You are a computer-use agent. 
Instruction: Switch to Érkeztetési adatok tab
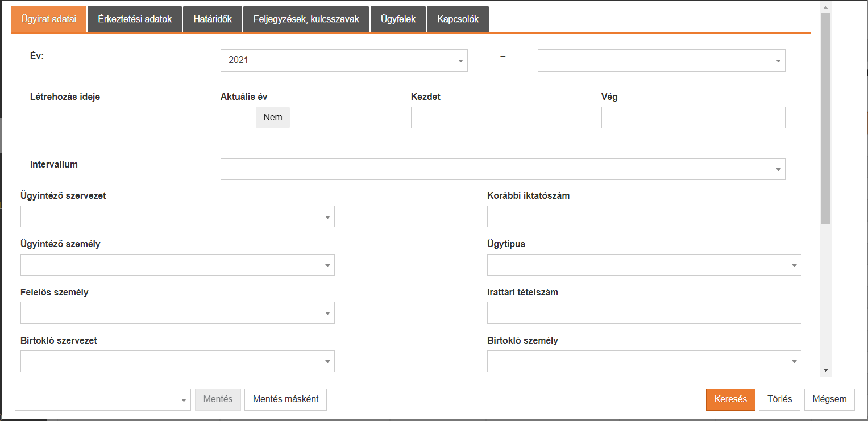point(135,19)
